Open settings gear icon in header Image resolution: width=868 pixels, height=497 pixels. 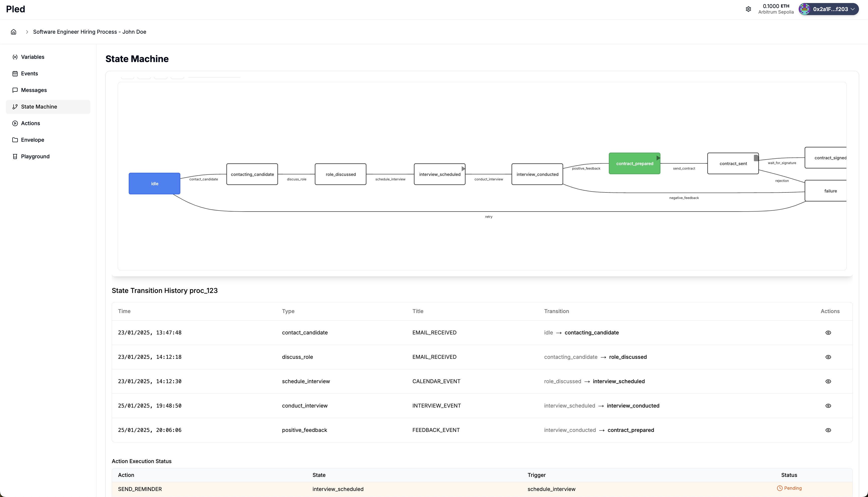pos(748,9)
